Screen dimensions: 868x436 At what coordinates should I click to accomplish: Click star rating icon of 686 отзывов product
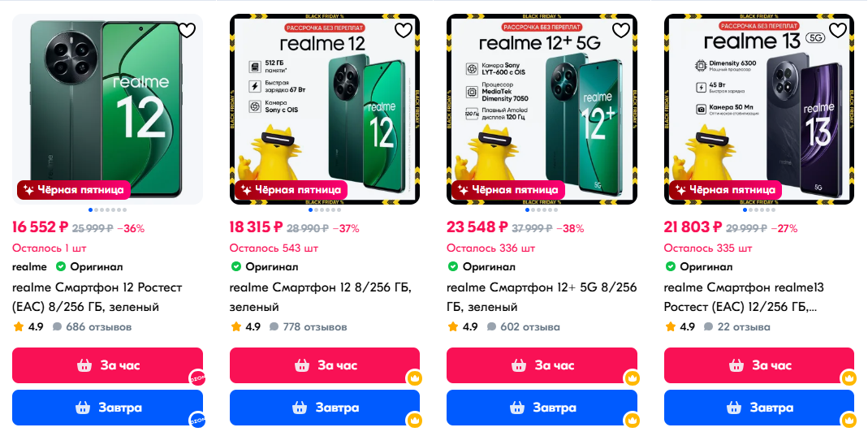click(x=18, y=326)
